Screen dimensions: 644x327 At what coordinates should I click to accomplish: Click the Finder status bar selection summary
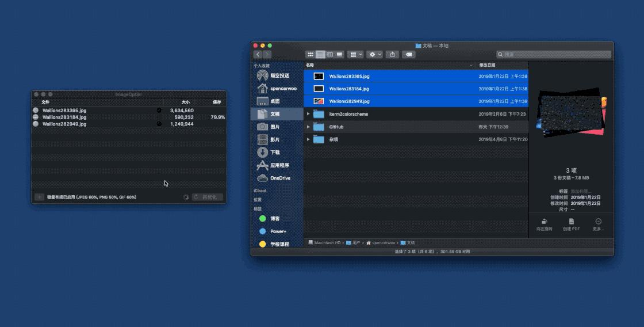pyautogui.click(x=432, y=252)
